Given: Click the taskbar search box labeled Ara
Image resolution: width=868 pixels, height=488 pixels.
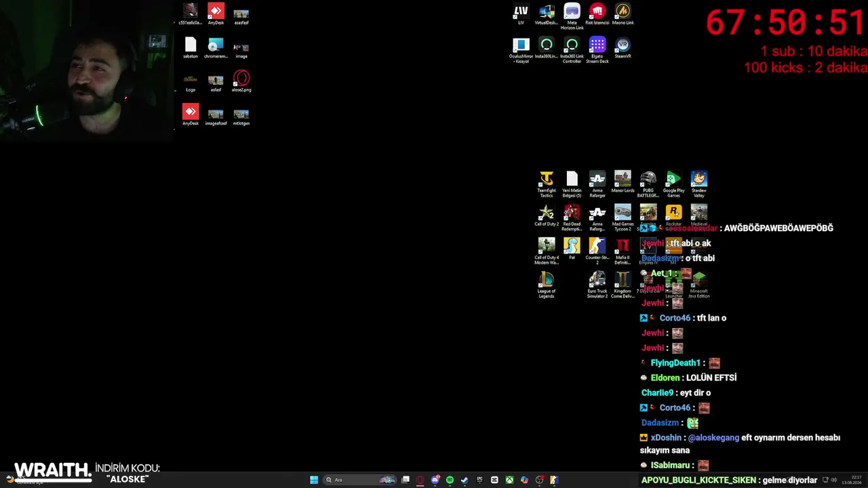Looking at the screenshot, I should [360, 480].
